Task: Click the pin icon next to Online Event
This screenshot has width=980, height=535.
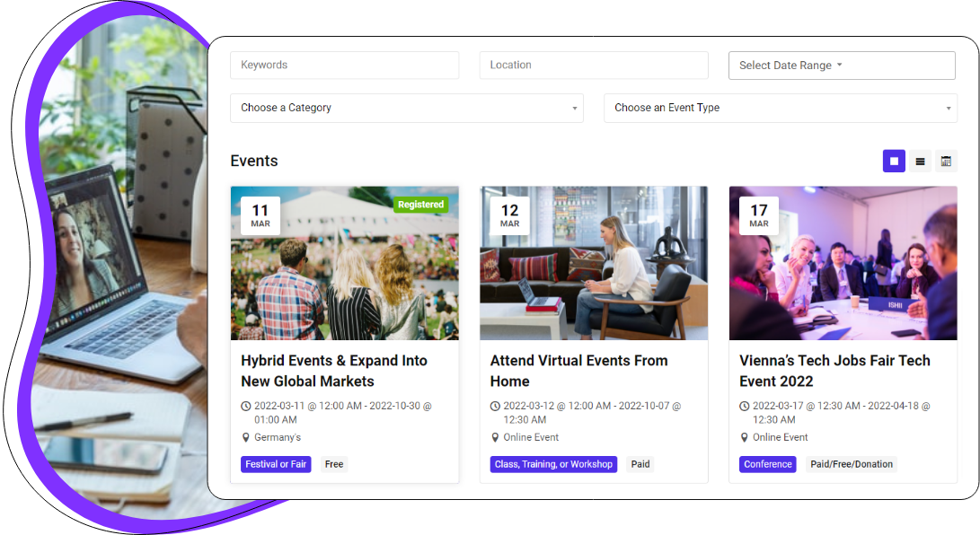Action: point(493,437)
